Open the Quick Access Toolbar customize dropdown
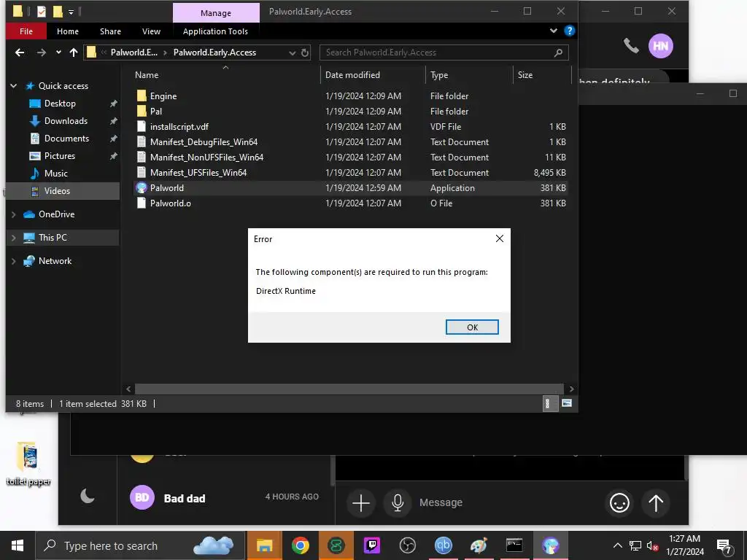The height and width of the screenshot is (560, 747). 71,12
